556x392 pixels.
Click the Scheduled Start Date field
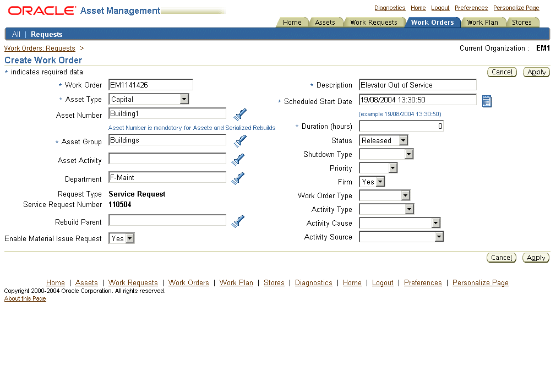pyautogui.click(x=418, y=100)
